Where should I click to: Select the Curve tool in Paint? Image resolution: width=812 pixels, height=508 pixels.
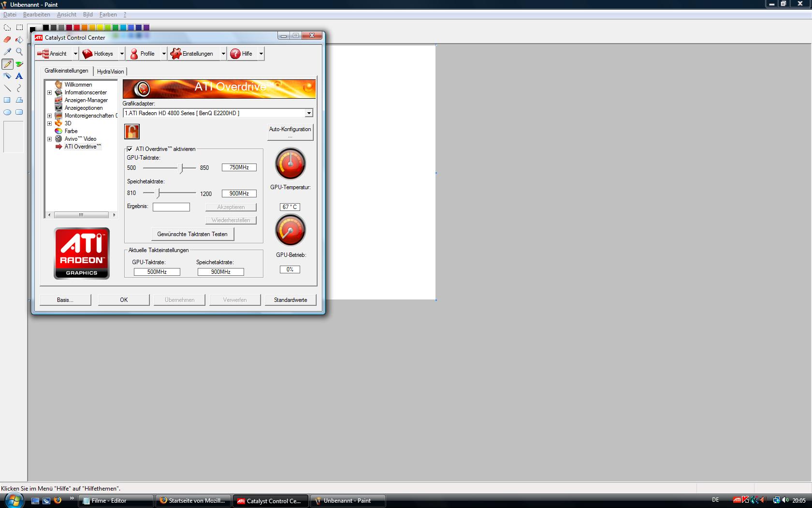tap(19, 88)
